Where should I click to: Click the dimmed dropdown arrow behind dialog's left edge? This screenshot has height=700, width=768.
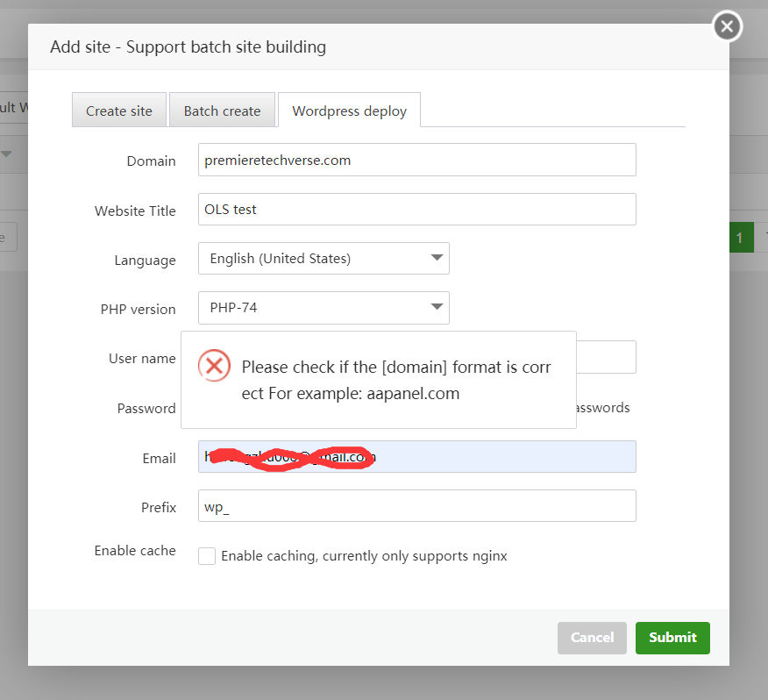[7, 154]
